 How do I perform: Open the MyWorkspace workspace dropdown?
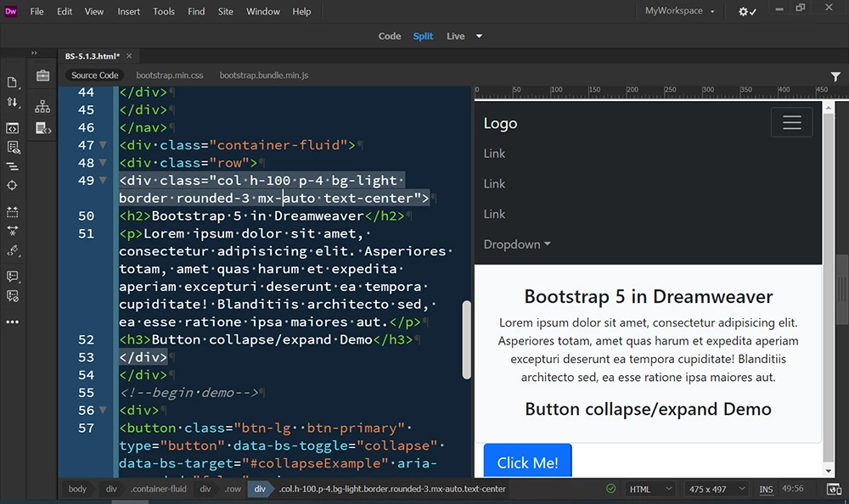click(679, 11)
